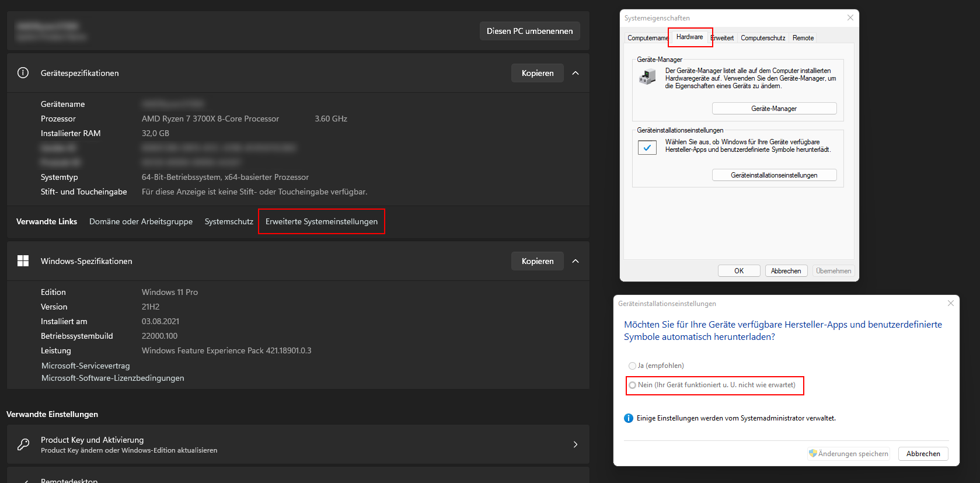Click the 03.08.2021 install date
The height and width of the screenshot is (483, 980).
point(161,321)
